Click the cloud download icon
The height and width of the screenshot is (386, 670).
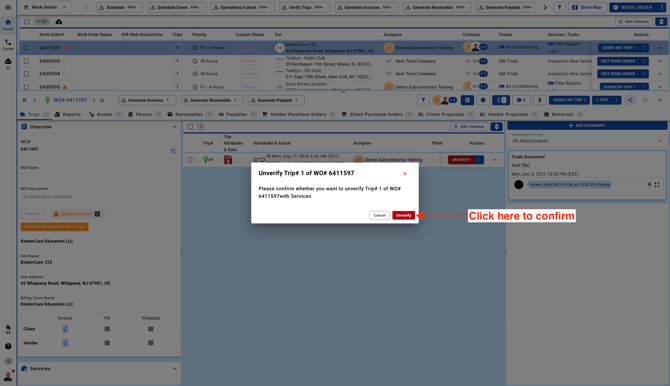[x=59, y=21]
